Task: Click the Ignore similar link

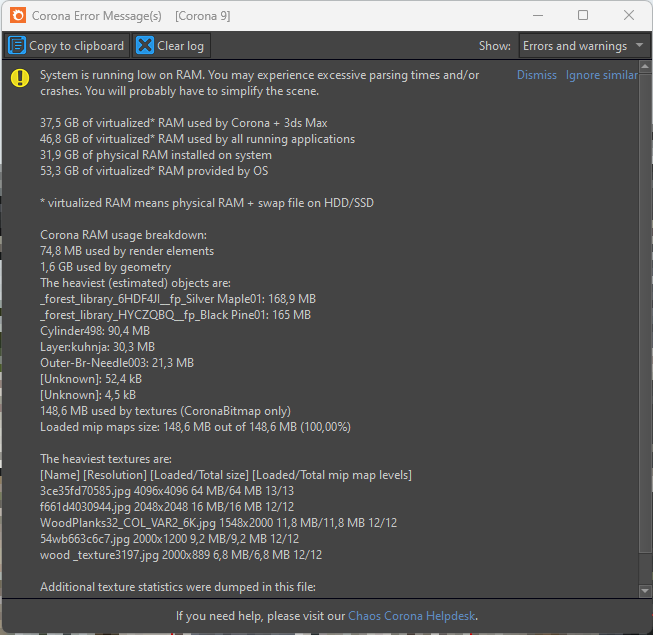Action: 601,75
